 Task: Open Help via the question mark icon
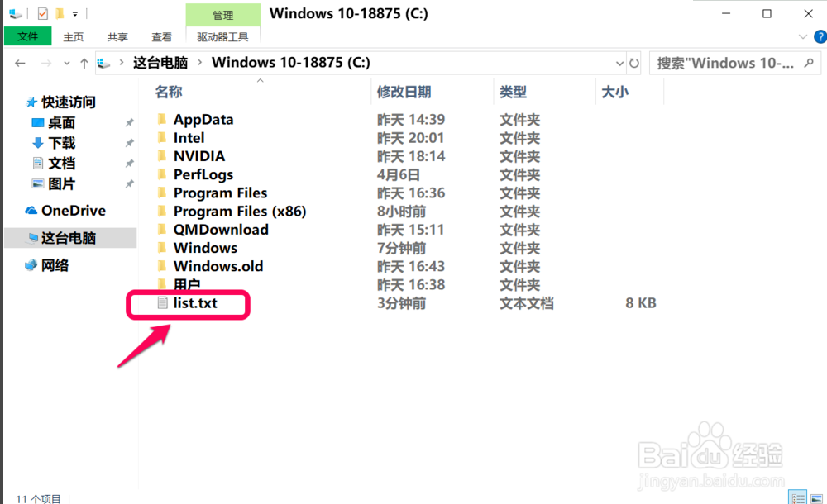(820, 37)
